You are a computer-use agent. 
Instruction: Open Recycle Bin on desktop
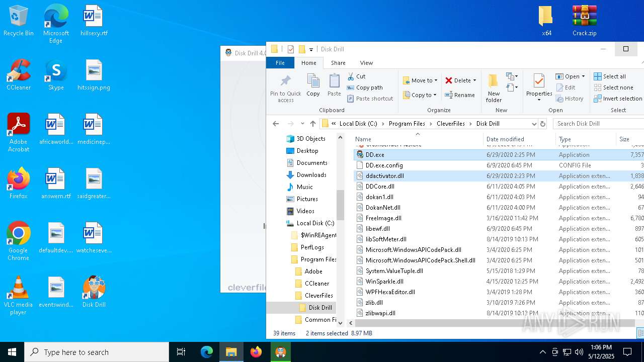click(19, 21)
